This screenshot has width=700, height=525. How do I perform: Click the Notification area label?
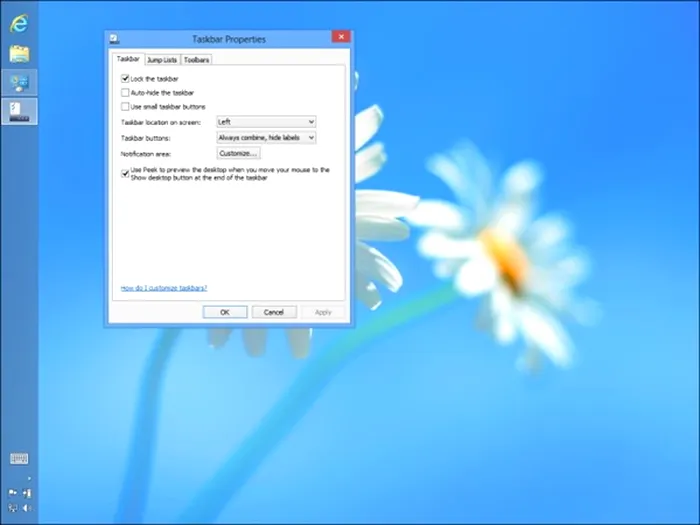[x=146, y=154]
